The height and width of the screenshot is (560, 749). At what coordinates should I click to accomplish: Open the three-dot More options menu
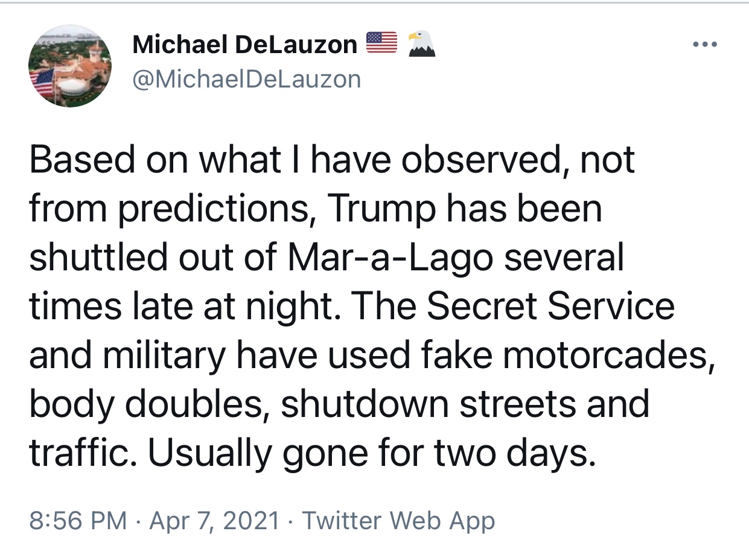point(706,45)
